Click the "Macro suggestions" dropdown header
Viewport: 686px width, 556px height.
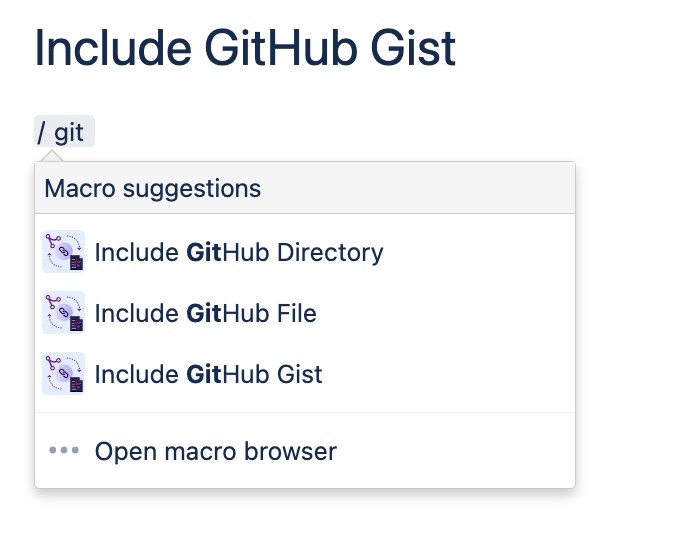[152, 188]
